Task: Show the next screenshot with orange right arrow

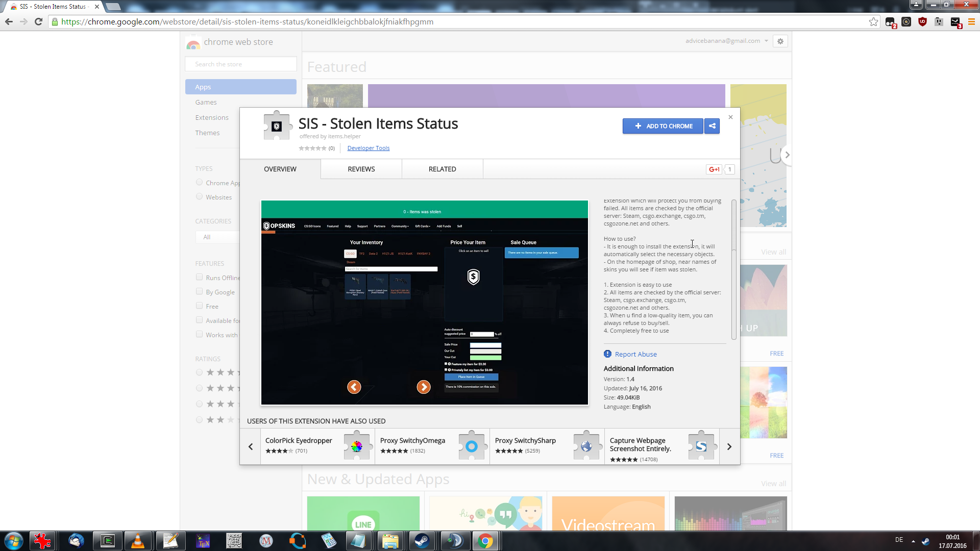Action: [x=423, y=387]
